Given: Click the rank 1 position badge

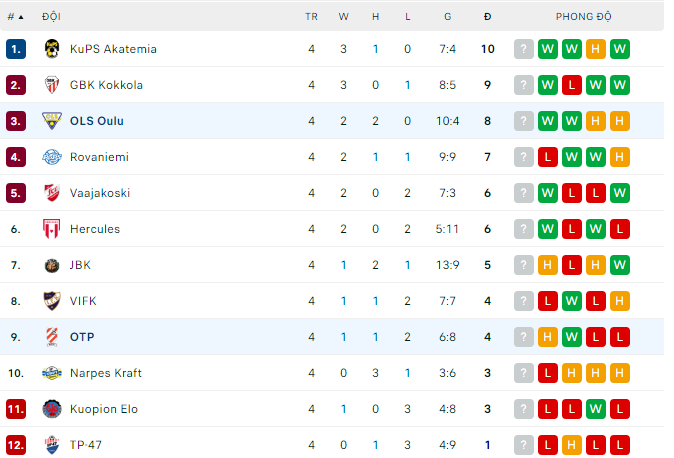Looking at the screenshot, I should click(x=16, y=49).
